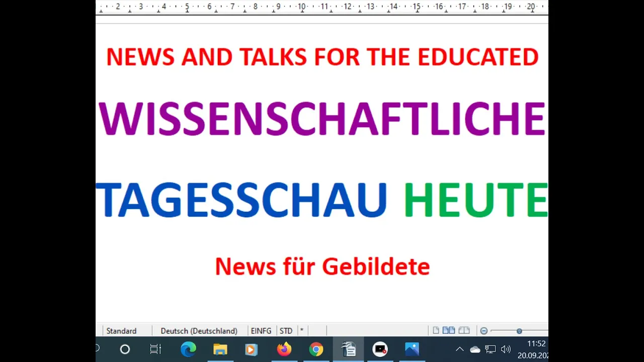Screen dimensions: 644x362
Task: Click the document modified asterisk indicator
Action: click(x=302, y=331)
